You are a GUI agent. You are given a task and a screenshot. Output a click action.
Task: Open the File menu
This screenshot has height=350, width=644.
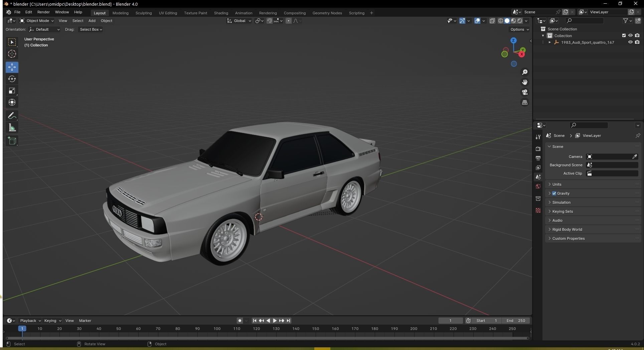click(17, 12)
